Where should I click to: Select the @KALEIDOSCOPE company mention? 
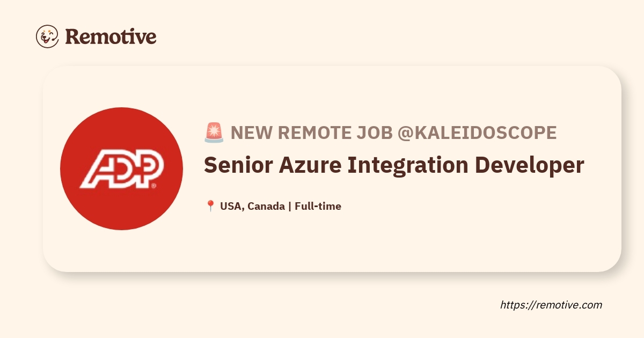pyautogui.click(x=477, y=133)
